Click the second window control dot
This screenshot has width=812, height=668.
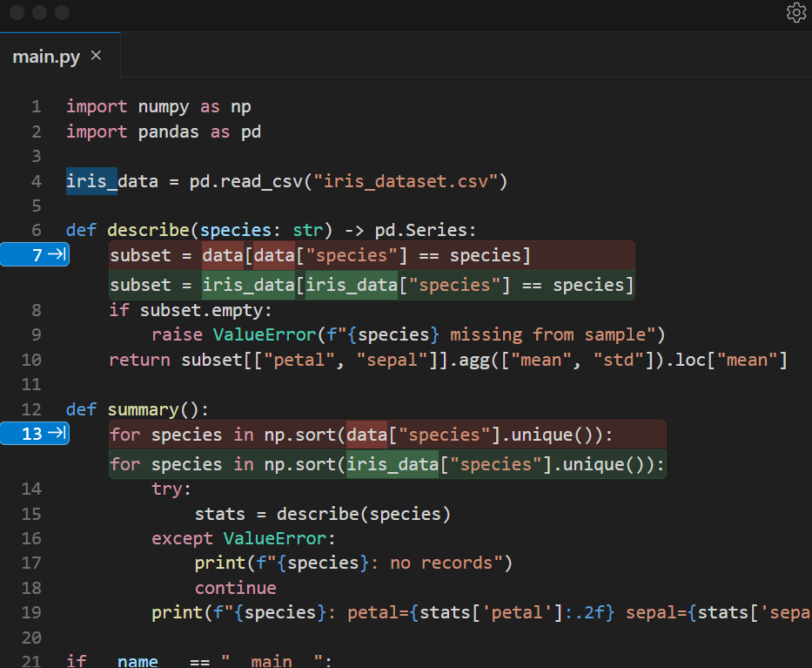(39, 12)
